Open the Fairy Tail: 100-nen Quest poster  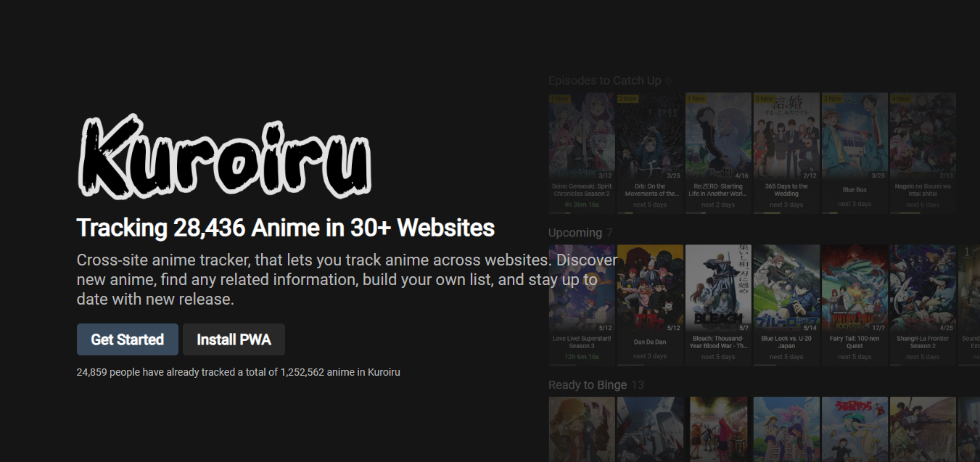(x=855, y=289)
